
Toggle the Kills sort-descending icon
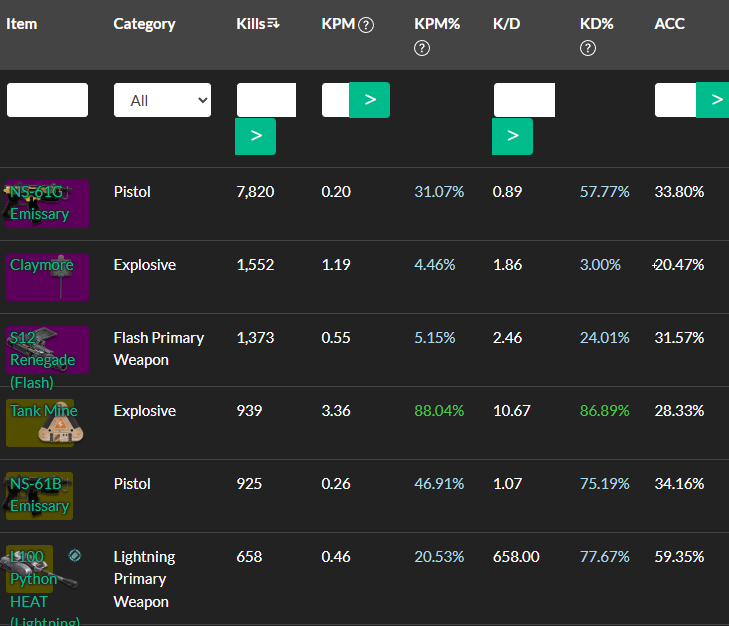[x=273, y=23]
